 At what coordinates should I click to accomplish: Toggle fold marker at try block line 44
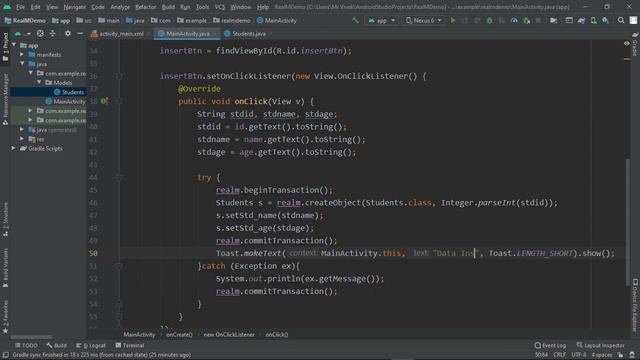point(119,178)
